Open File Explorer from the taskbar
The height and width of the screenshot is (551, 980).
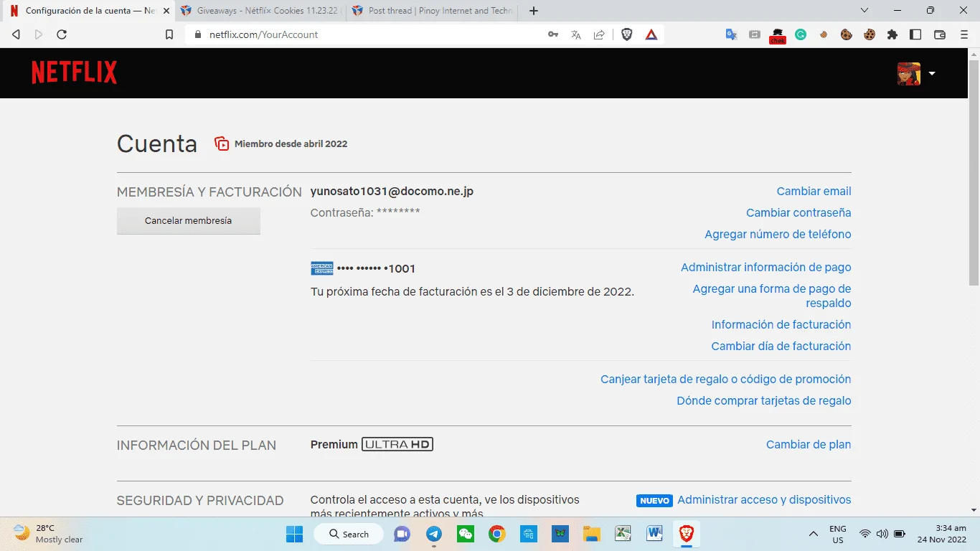(591, 534)
